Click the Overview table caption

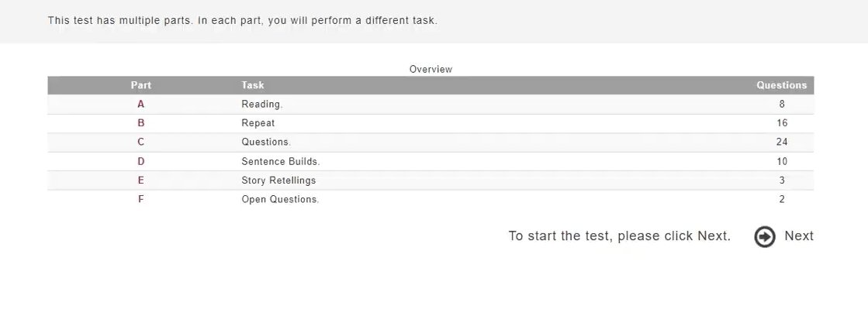click(x=431, y=69)
